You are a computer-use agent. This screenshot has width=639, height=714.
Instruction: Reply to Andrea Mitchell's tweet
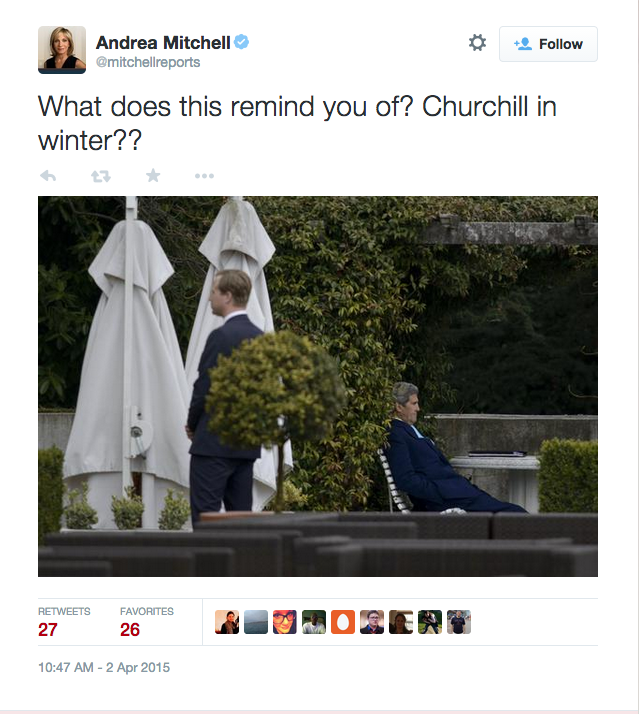(48, 176)
